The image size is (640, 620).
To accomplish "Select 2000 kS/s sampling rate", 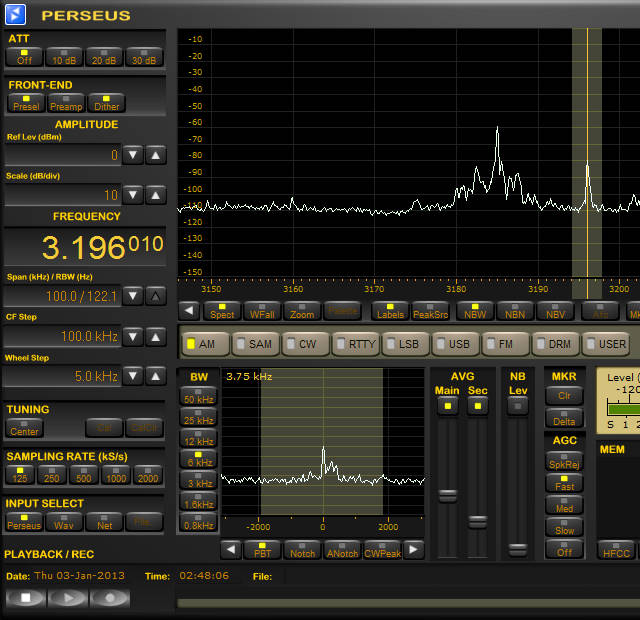I will (x=148, y=475).
